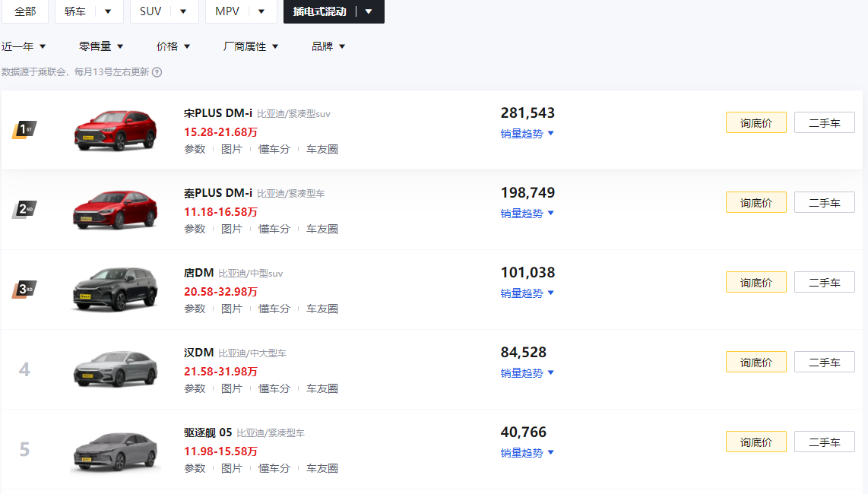Open 懂车分 for 驱逐舰 05
The height and width of the screenshot is (494, 868).
click(x=274, y=468)
